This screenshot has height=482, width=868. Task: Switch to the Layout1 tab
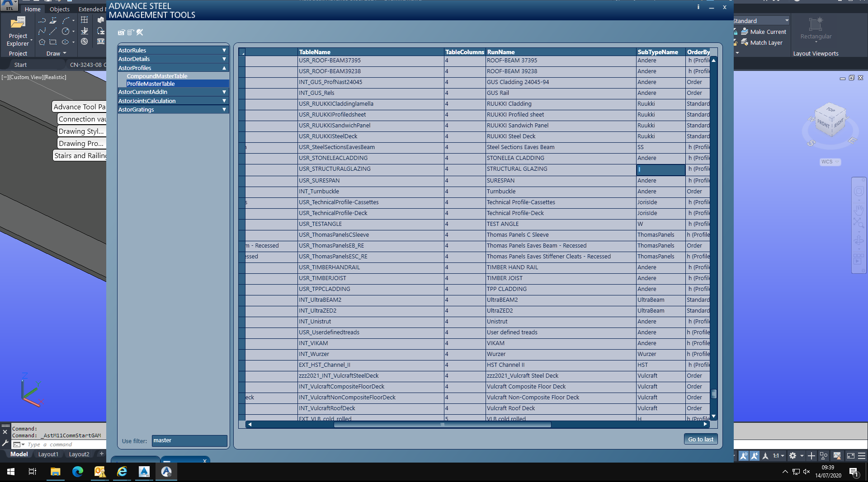[48, 454]
